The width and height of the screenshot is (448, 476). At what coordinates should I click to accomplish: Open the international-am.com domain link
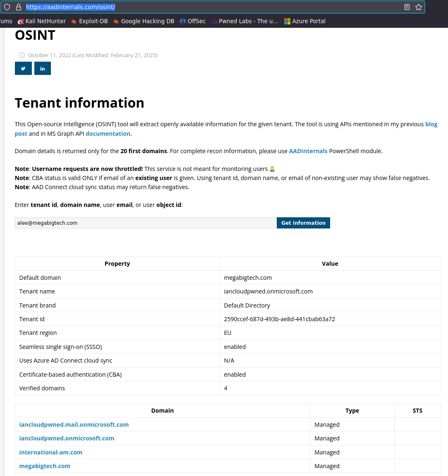point(50,452)
